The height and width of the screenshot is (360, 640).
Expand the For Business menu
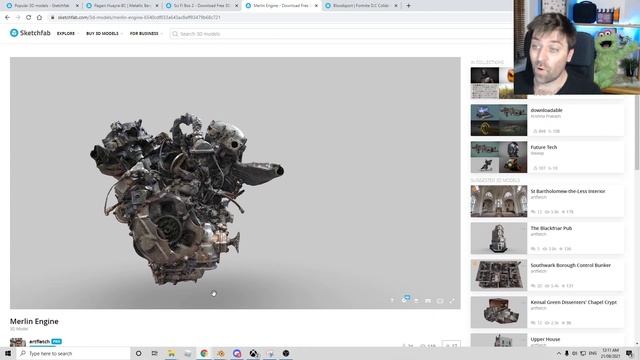(x=146, y=33)
